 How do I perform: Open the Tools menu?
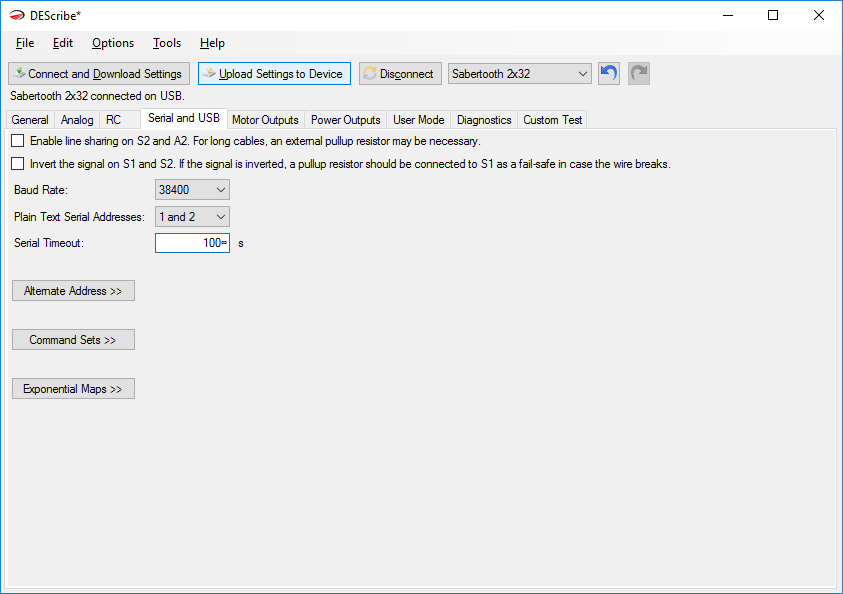[x=167, y=43]
